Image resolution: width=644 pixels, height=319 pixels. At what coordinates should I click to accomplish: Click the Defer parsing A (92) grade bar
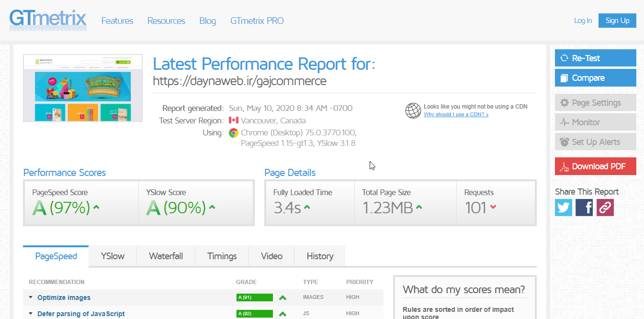254,314
